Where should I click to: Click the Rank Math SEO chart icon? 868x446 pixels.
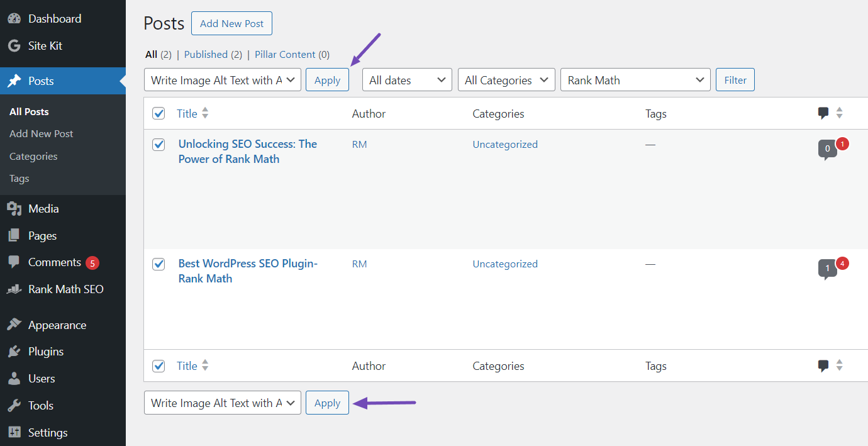tap(14, 289)
